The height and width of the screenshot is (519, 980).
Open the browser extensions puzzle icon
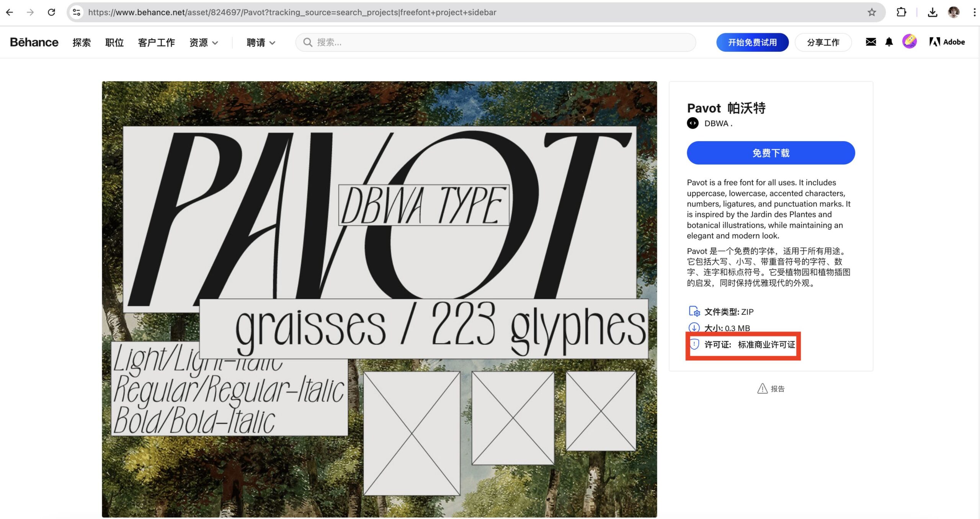[x=901, y=12]
